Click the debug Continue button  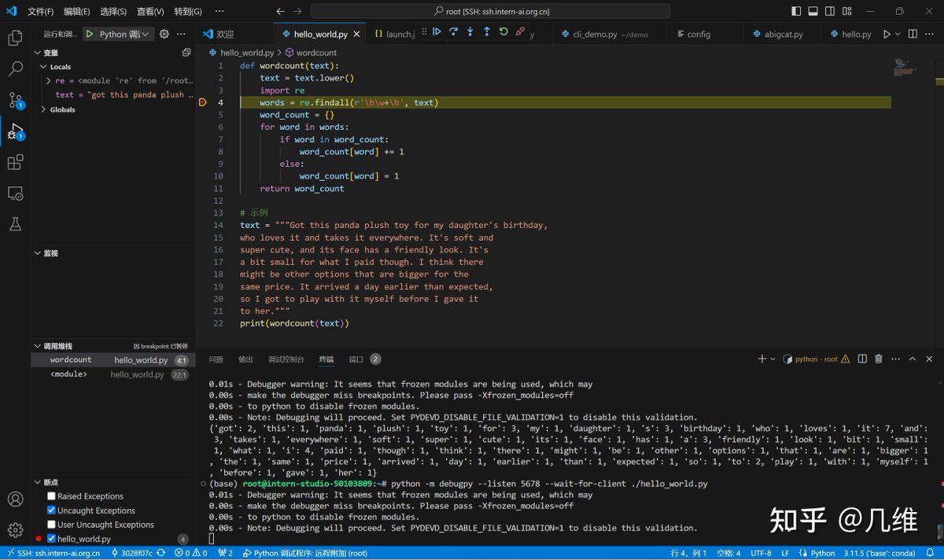tap(437, 32)
